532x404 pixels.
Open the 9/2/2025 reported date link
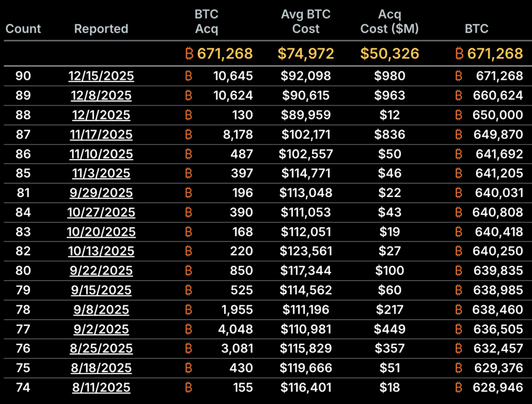point(101,329)
